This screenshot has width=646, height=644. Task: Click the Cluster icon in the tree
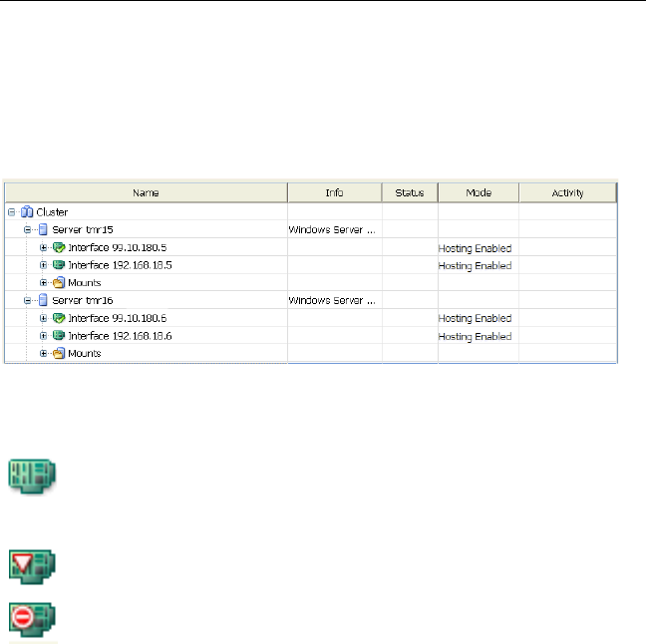point(27,212)
